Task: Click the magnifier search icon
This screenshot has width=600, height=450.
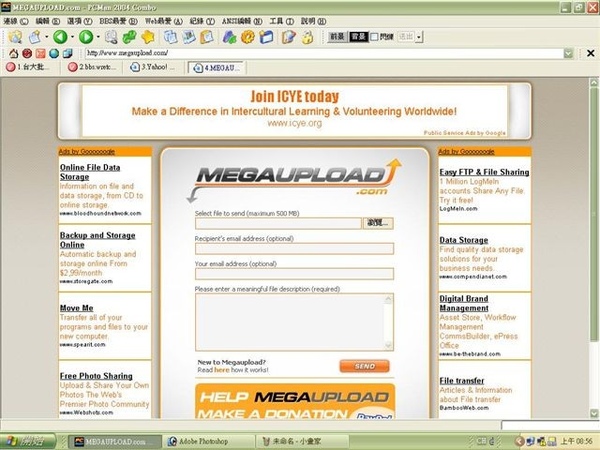Action: (x=111, y=37)
